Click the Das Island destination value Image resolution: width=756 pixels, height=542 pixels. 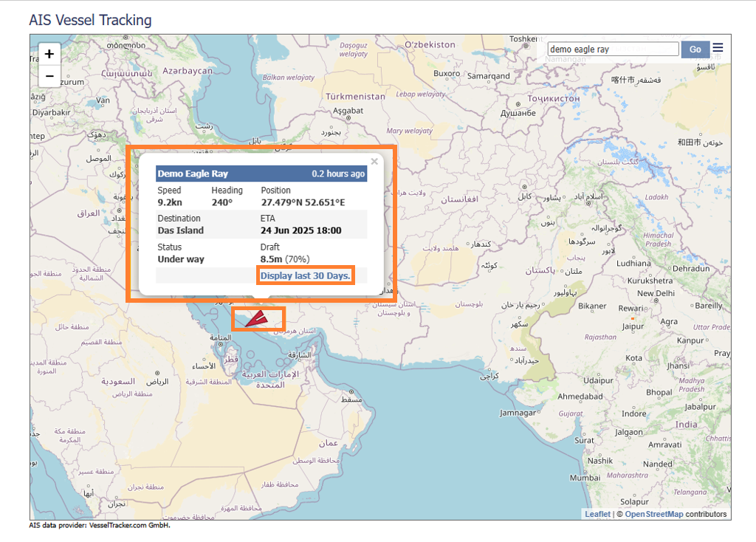(x=181, y=230)
